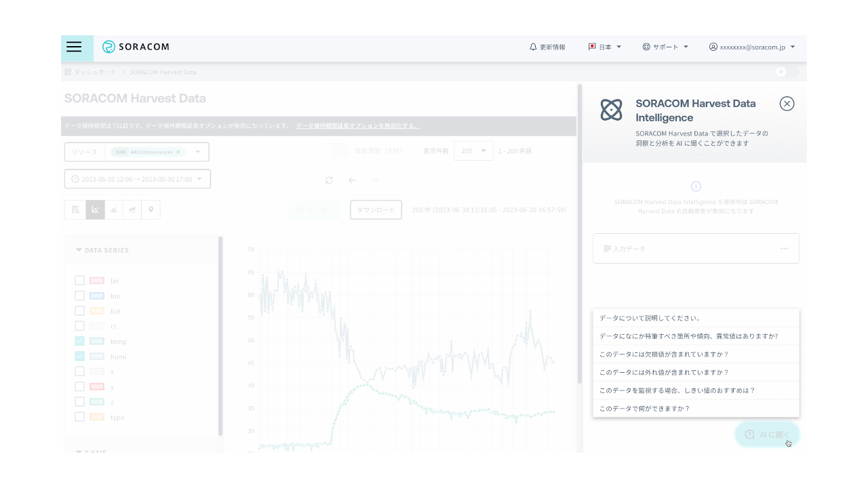Open the サポート support dropdown
Screen dimensions: 868x488
point(665,47)
